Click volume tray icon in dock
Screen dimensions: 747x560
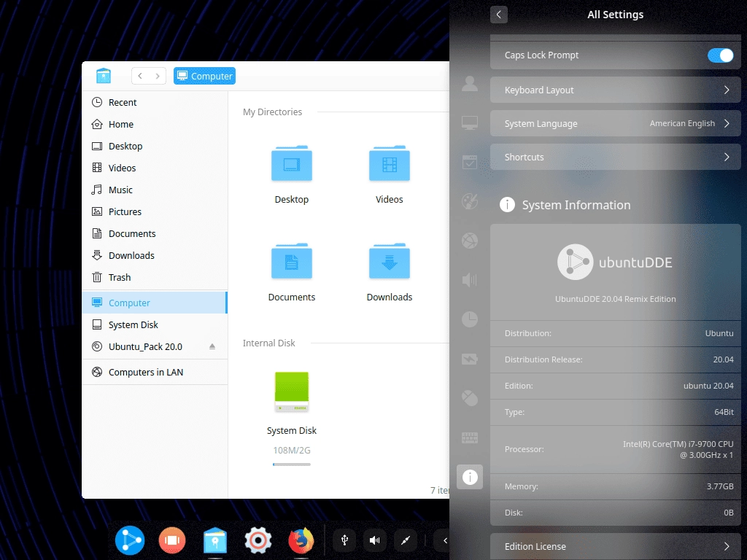tap(375, 540)
